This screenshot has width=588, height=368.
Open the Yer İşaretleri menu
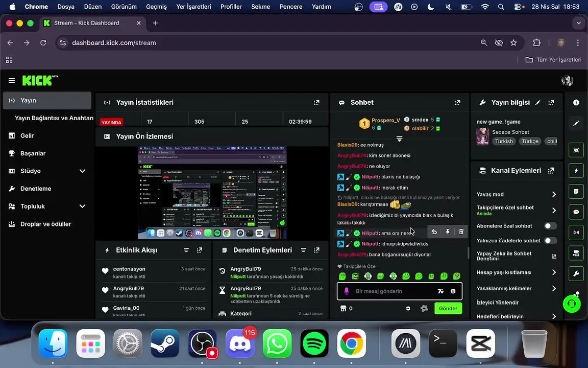193,6
